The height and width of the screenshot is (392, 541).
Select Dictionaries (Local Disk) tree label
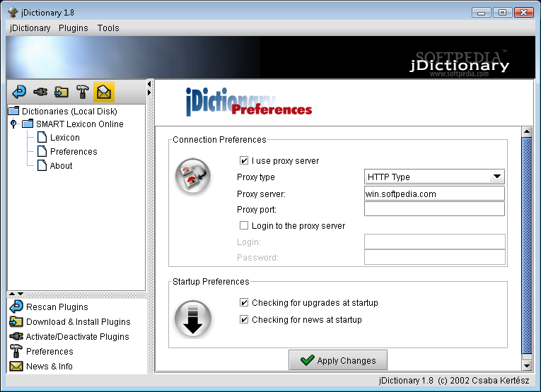pyautogui.click(x=69, y=111)
